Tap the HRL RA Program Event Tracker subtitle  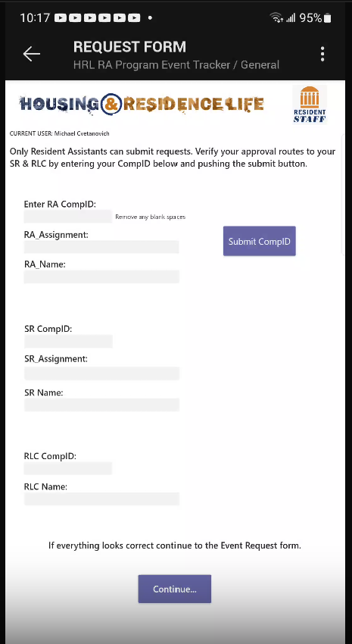(x=176, y=65)
